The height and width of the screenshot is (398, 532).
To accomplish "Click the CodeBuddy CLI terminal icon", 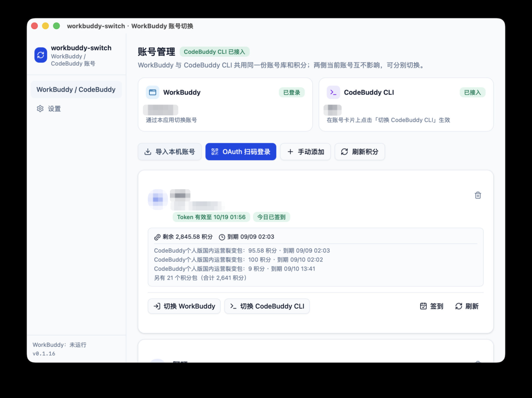I will 333,92.
